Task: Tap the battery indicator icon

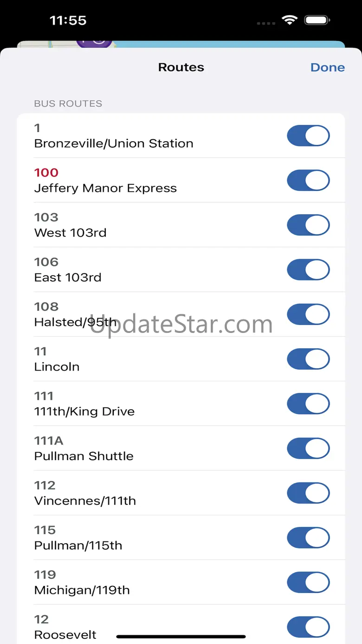Action: 317,20
